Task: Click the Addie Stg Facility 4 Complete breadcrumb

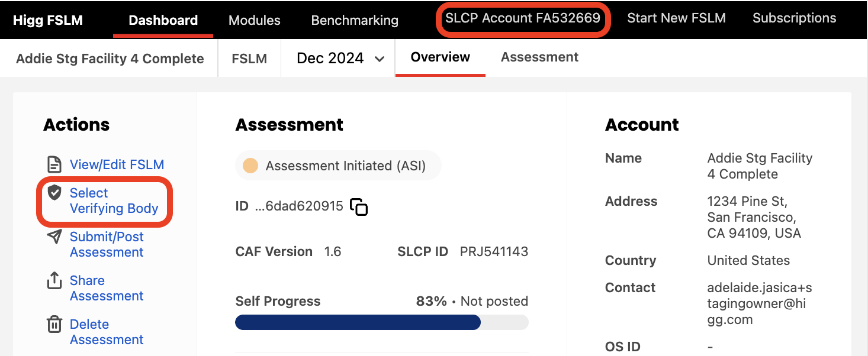Action: tap(110, 59)
